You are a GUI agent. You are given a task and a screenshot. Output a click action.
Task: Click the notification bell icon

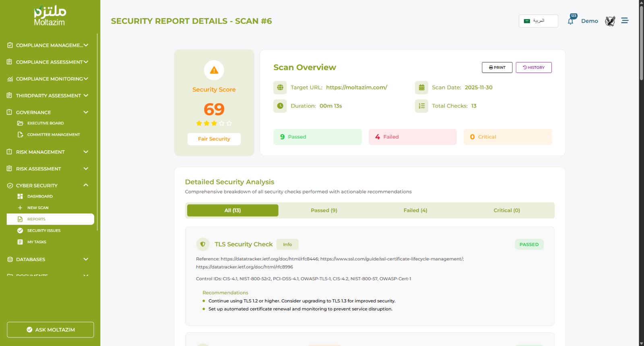pyautogui.click(x=571, y=21)
